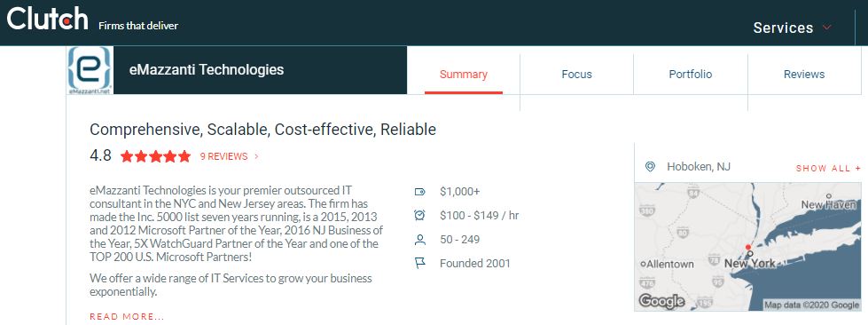Expand SHOW ALL + locations
The width and height of the screenshot is (868, 325).
click(x=828, y=168)
